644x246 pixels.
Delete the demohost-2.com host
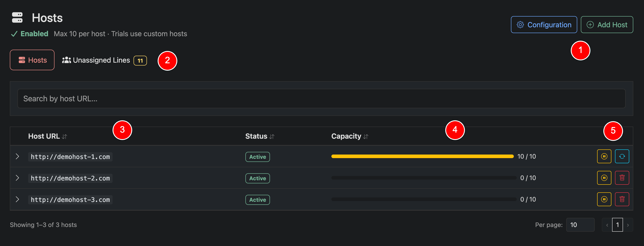point(622,178)
